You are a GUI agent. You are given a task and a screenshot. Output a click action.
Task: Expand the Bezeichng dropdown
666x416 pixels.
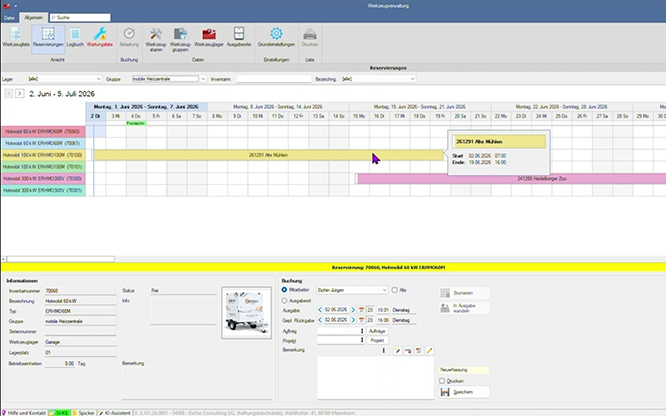point(412,79)
